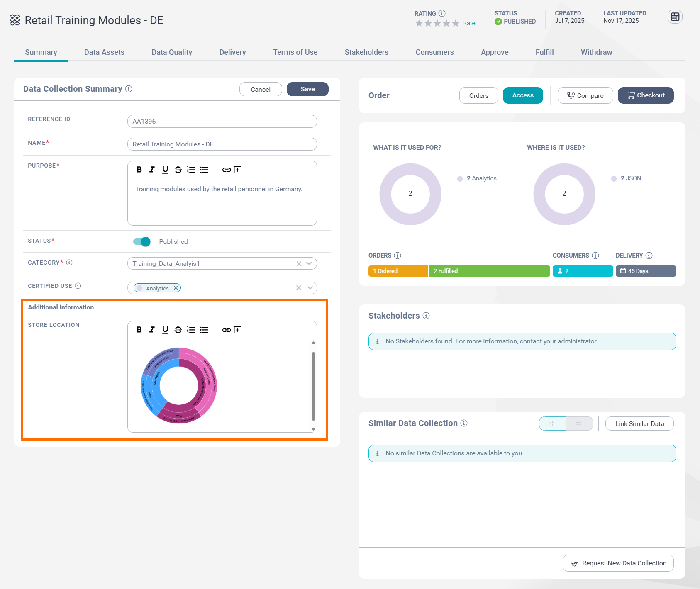The image size is (700, 589).
Task: Click the Access button
Action: 523,95
